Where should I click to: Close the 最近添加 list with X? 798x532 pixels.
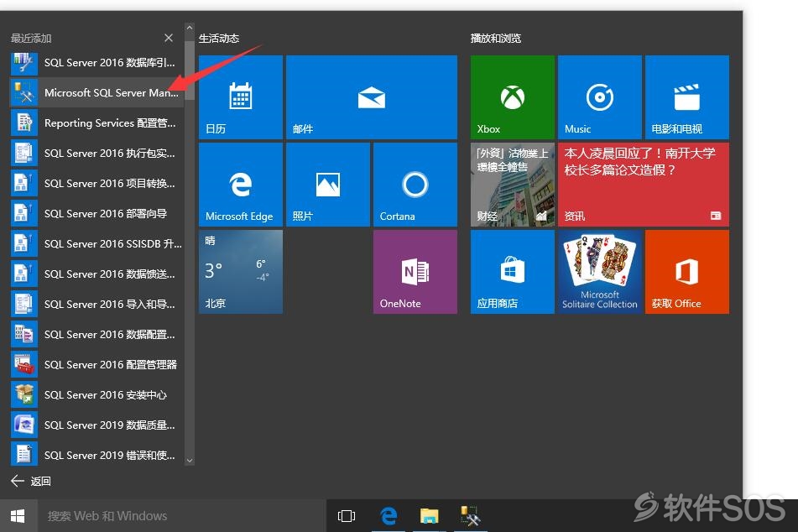click(x=169, y=39)
